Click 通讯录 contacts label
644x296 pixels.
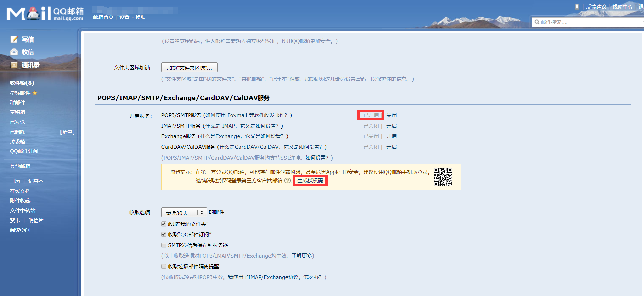pos(31,65)
